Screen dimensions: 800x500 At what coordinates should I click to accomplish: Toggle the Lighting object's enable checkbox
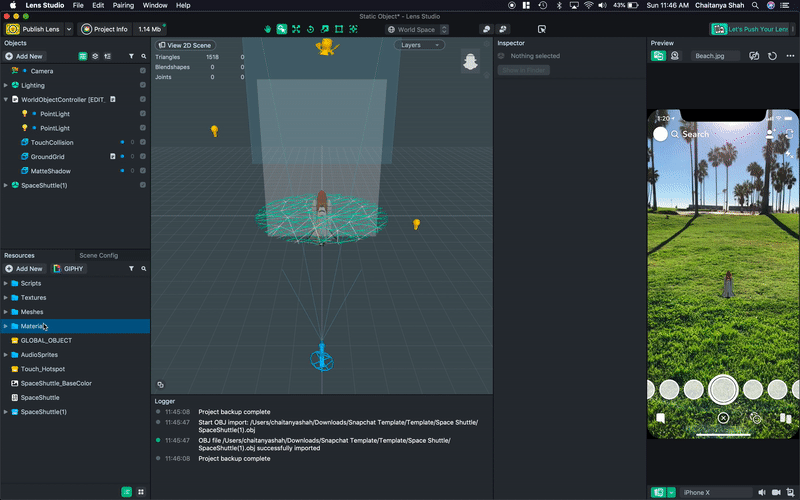pos(143,86)
